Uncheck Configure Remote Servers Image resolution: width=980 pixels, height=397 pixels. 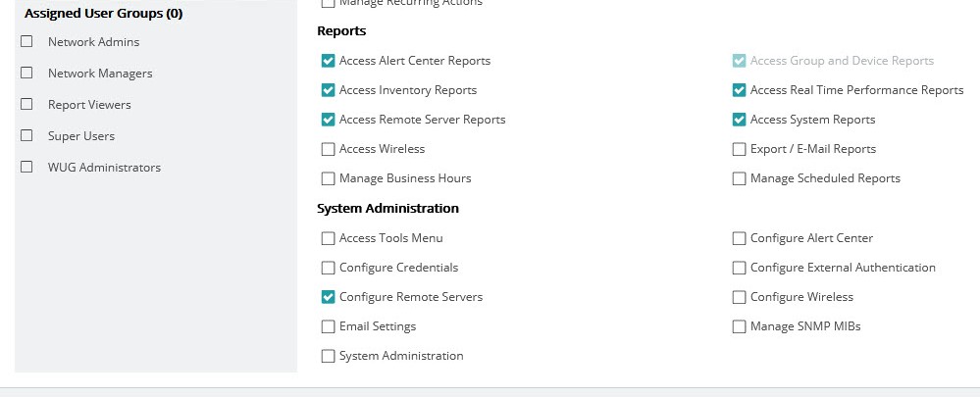(328, 297)
